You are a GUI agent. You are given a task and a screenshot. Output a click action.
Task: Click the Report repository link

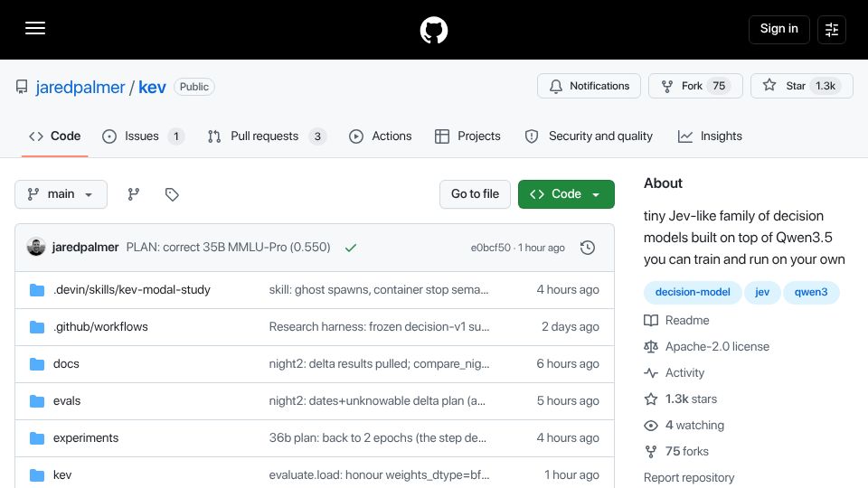pos(689,477)
